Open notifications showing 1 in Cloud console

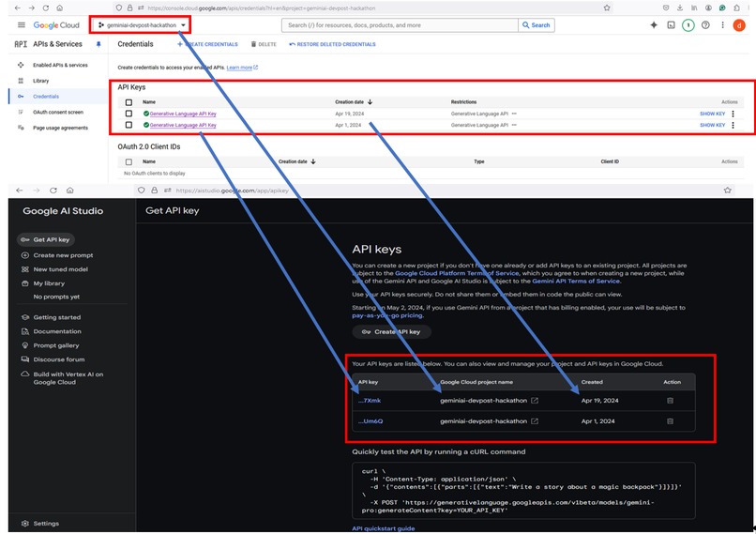click(688, 25)
